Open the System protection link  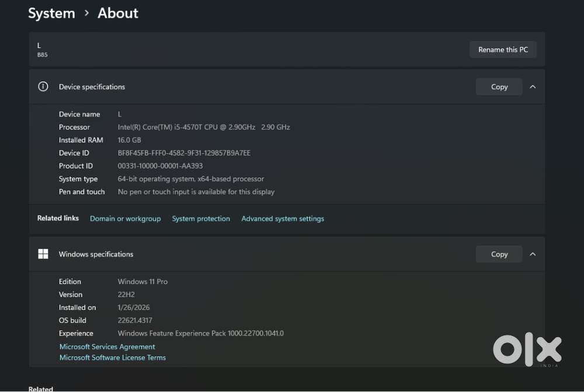[201, 219]
